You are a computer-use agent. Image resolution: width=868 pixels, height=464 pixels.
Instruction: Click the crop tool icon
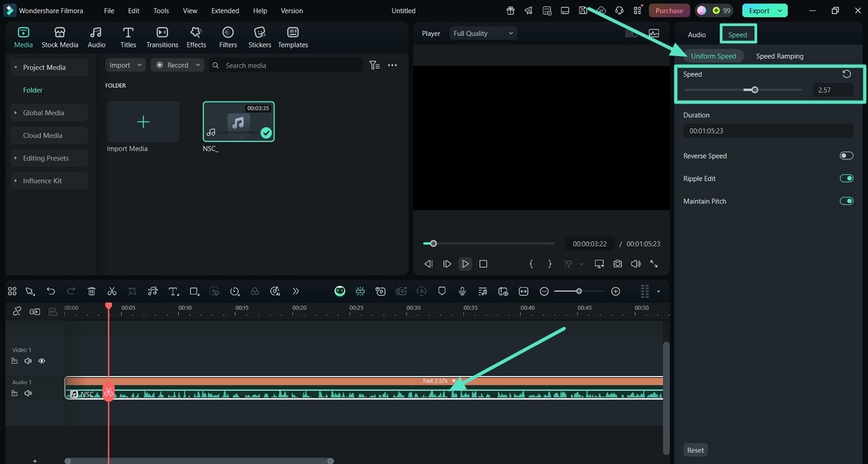pyautogui.click(x=132, y=291)
